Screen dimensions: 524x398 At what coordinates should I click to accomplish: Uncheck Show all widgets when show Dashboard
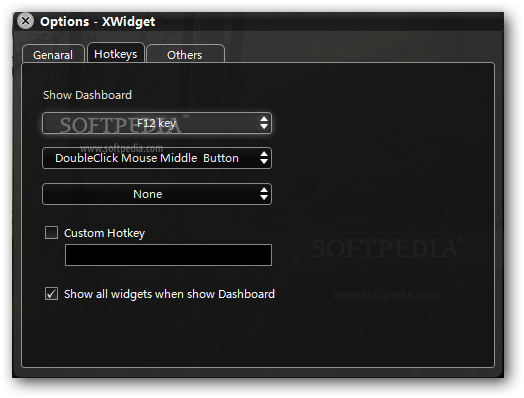point(51,294)
